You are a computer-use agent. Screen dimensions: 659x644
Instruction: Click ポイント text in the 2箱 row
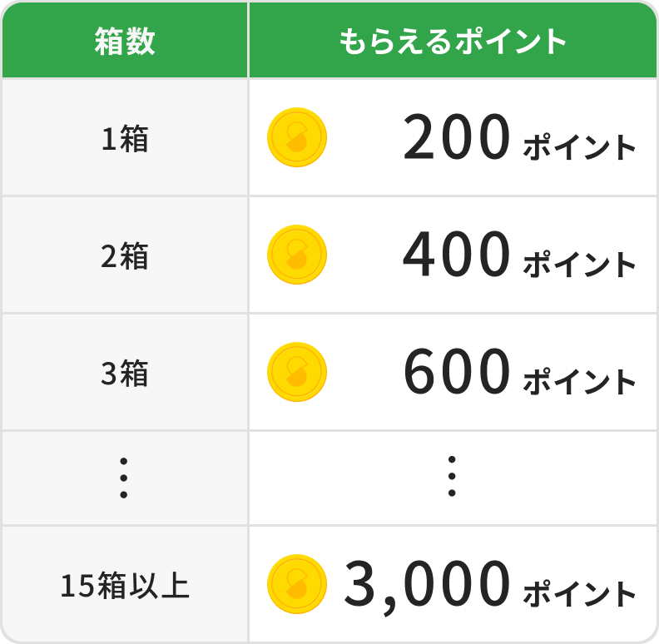579,265
